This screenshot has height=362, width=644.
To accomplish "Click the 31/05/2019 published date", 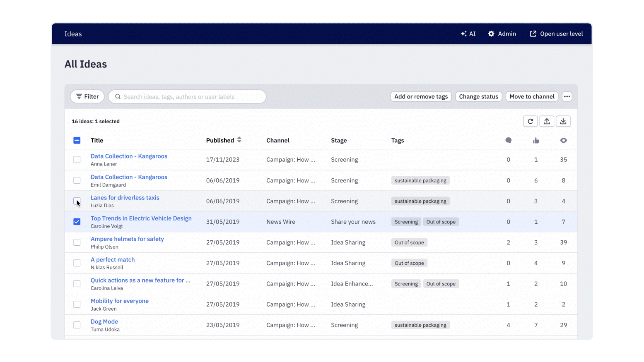I will pos(223,222).
